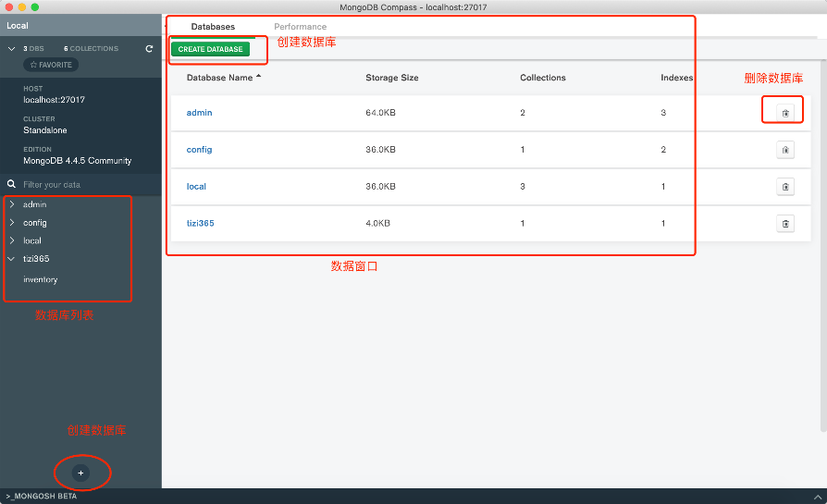Screen dimensions: 827x504
Task: Refresh databases list in sidebar
Action: [149, 48]
